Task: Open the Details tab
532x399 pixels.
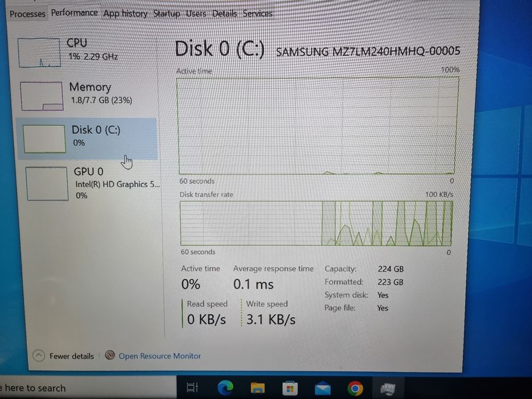Action: (224, 14)
